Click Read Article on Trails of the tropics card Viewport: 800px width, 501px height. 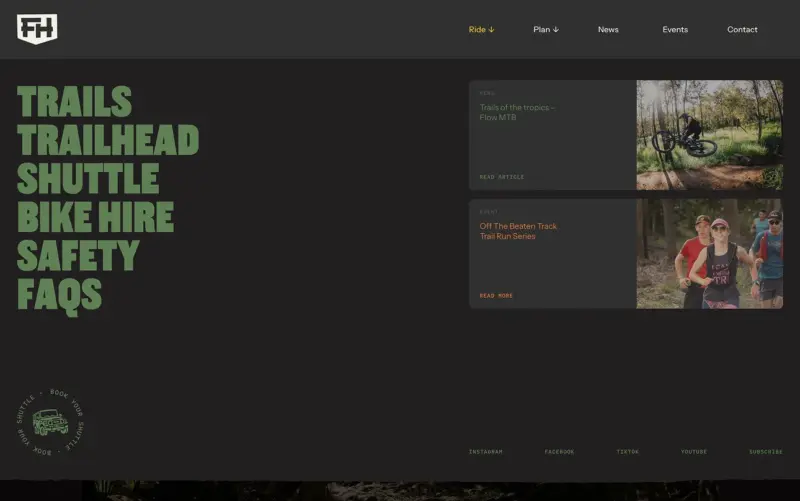click(502, 177)
